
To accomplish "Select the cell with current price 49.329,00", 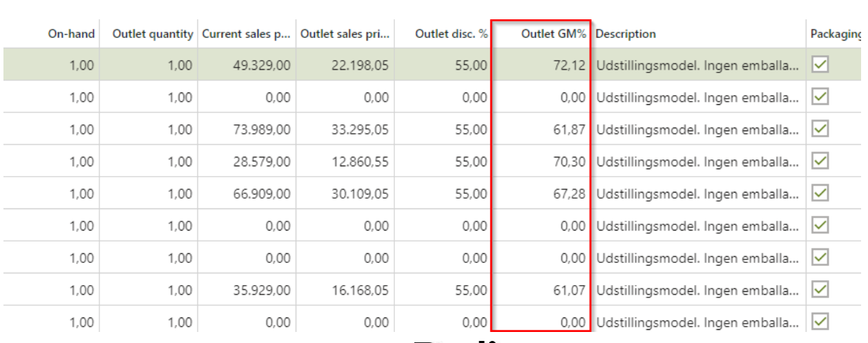I will coord(262,66).
